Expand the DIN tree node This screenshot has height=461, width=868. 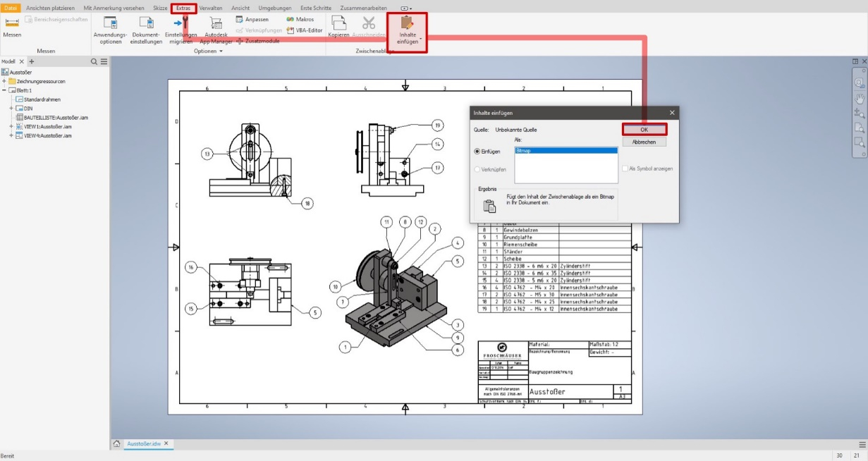(x=11, y=109)
